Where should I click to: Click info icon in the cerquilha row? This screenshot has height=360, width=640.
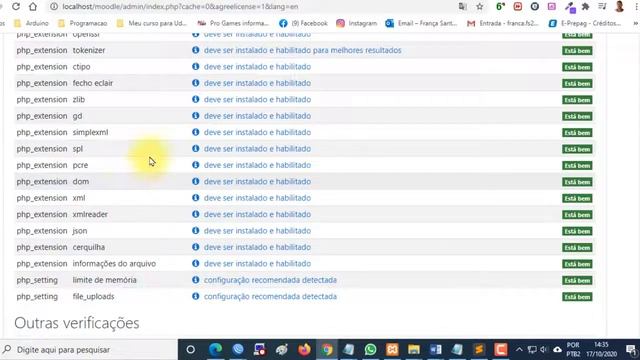click(x=196, y=247)
